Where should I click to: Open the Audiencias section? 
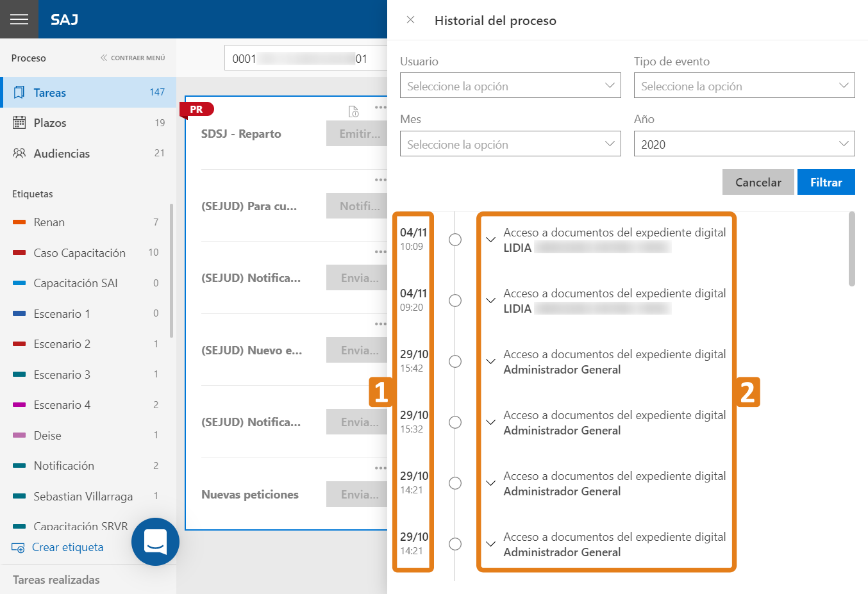tap(88, 153)
